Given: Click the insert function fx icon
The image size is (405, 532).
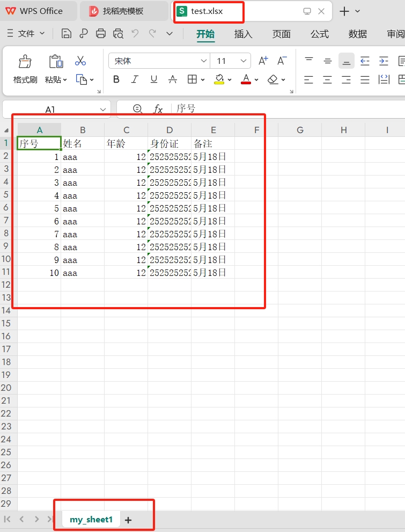Looking at the screenshot, I should pos(158,109).
